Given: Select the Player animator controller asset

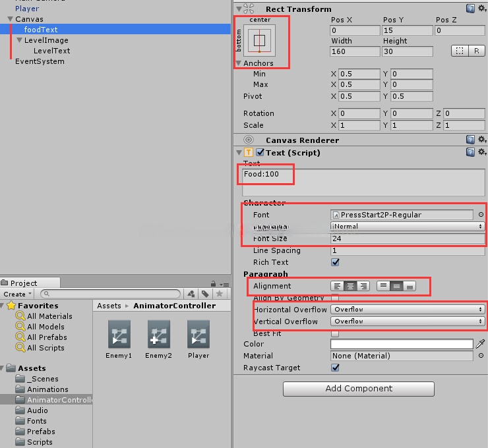Looking at the screenshot, I should click(198, 340).
